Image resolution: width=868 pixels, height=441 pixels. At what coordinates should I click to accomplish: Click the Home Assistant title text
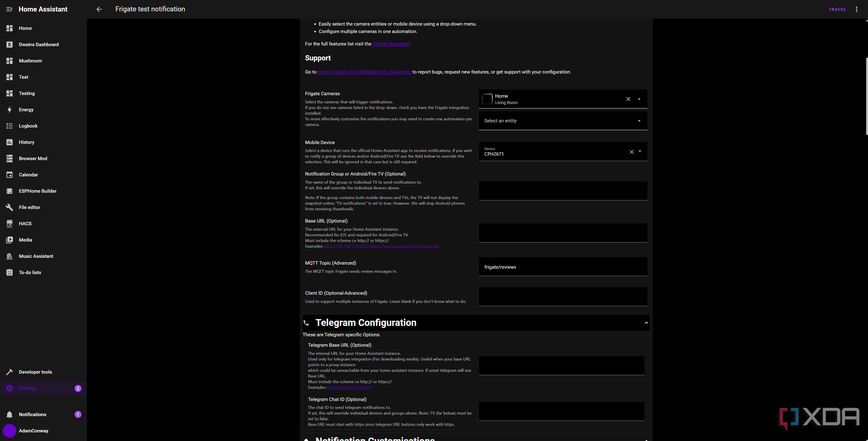[43, 9]
